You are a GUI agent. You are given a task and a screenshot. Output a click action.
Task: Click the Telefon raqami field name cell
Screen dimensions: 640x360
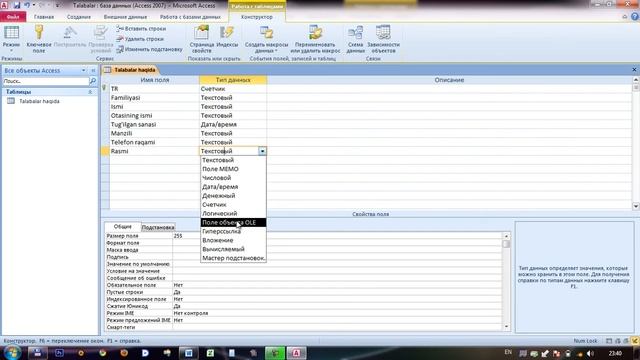[x=154, y=142]
